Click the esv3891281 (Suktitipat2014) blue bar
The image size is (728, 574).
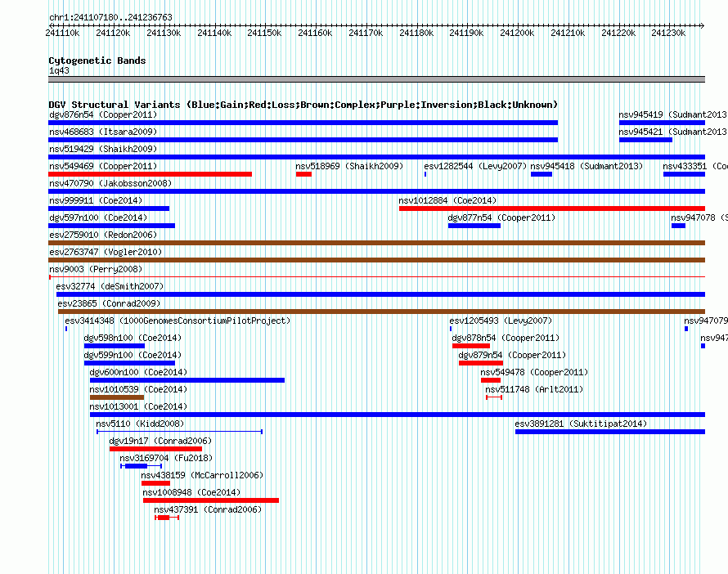pos(610,432)
